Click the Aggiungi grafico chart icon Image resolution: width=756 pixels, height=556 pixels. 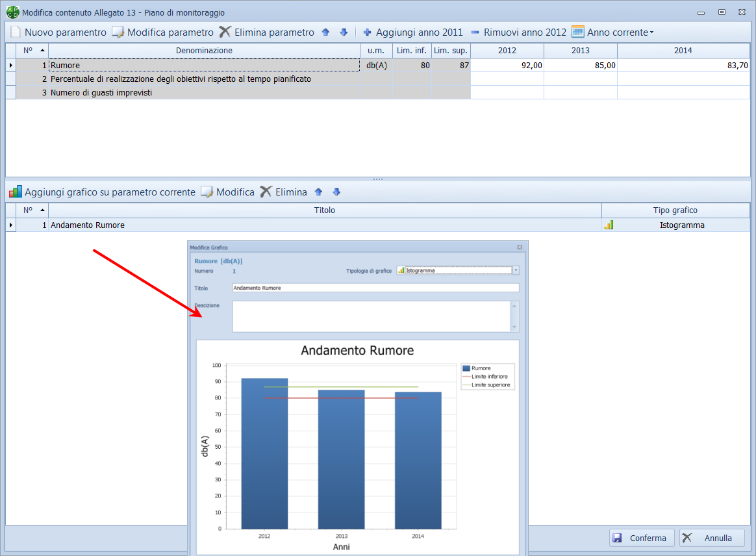[x=16, y=192]
